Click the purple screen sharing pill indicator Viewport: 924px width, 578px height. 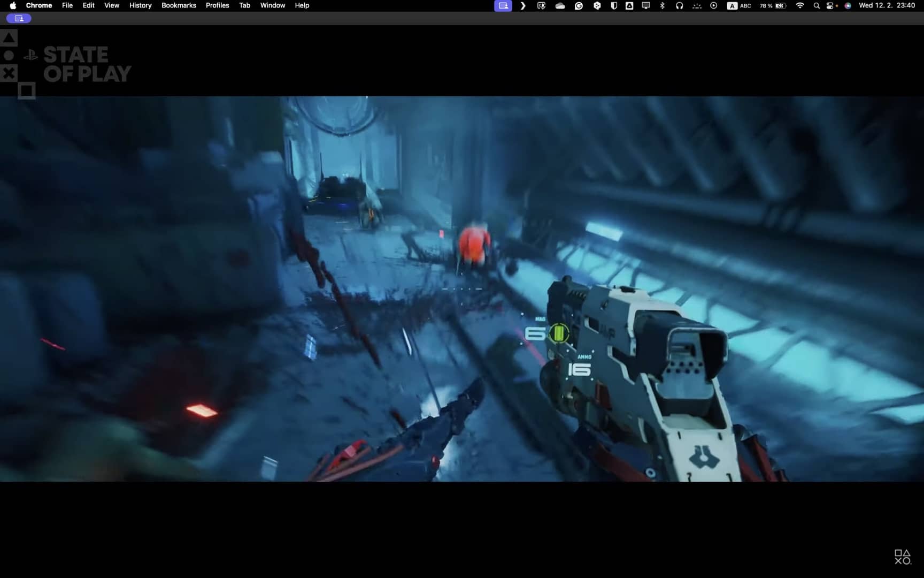tap(19, 18)
